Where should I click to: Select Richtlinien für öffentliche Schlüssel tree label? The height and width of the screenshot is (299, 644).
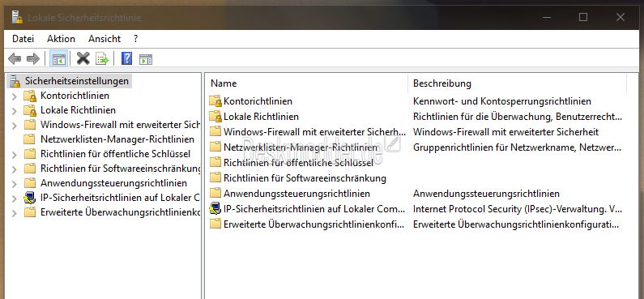pyautogui.click(x=115, y=154)
